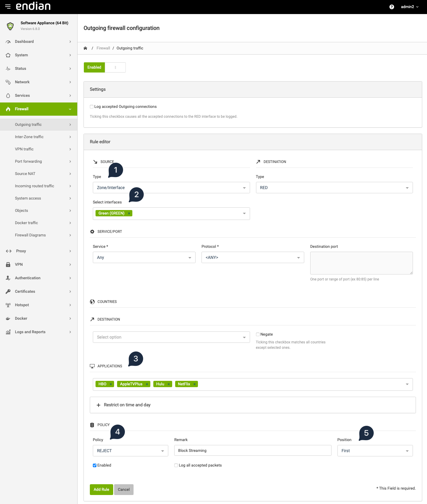Open the Position First dropdown

(x=375, y=451)
